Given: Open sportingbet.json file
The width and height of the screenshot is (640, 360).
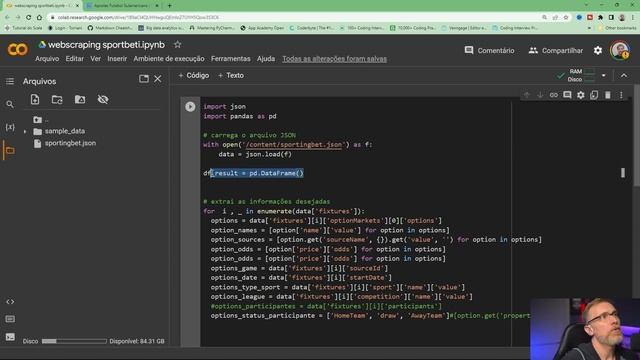Looking at the screenshot, I should click(70, 143).
